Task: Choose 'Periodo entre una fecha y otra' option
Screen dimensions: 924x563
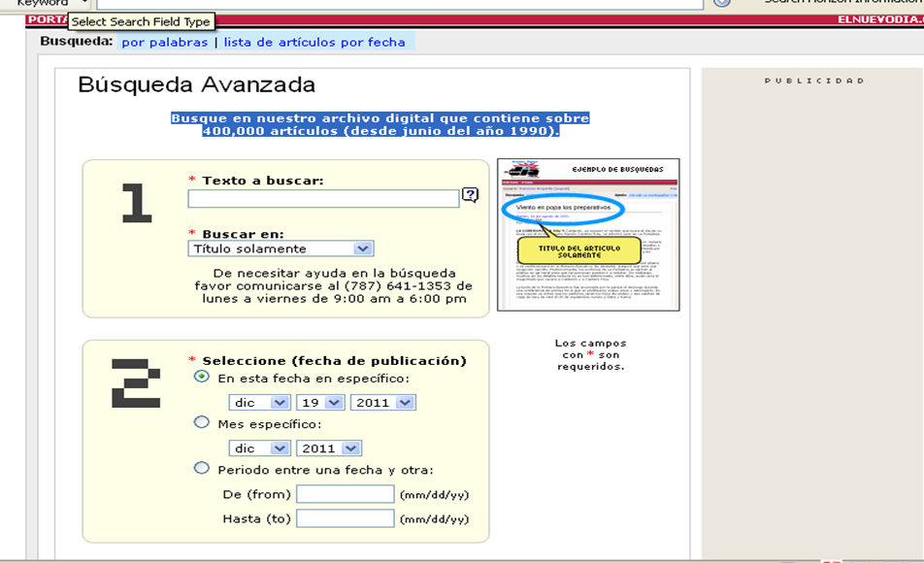Action: (202, 468)
